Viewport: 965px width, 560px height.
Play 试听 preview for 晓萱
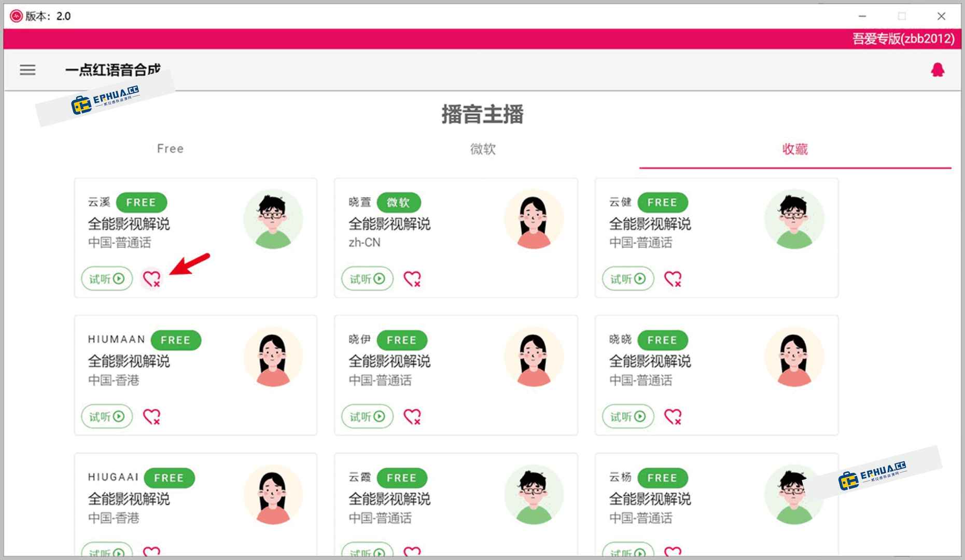(367, 279)
